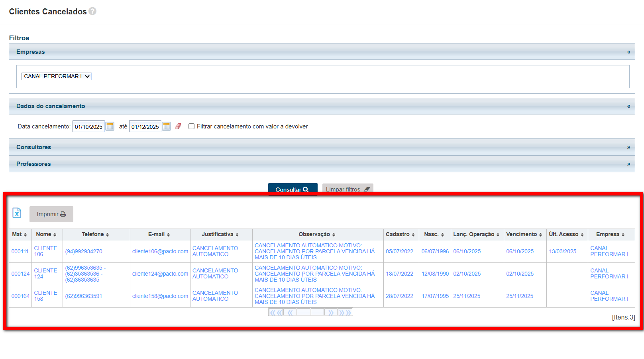Image resolution: width=644 pixels, height=359 pixels.
Task: Enable Filtrar cancelamento com valor a devolver
Action: click(192, 126)
